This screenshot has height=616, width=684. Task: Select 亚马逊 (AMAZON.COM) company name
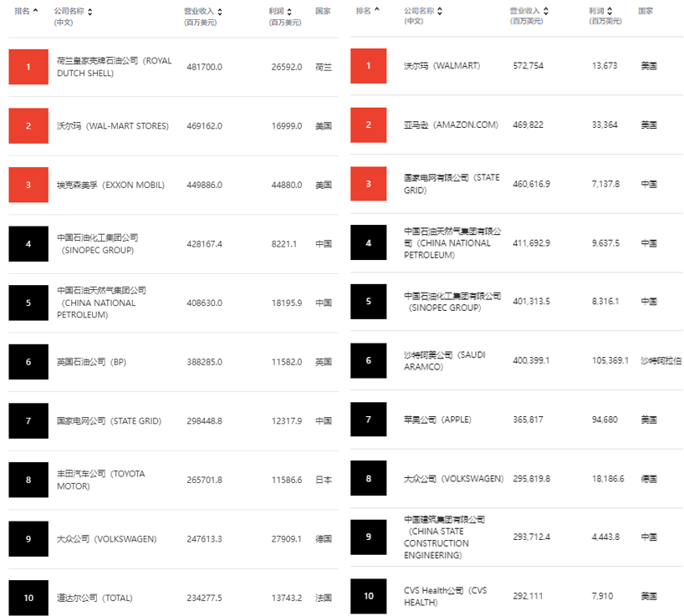pos(450,125)
